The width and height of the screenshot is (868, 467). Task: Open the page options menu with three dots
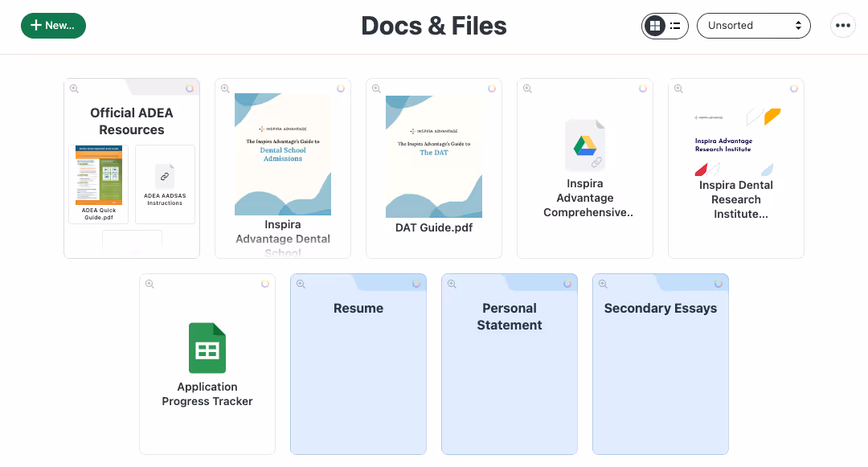point(842,25)
